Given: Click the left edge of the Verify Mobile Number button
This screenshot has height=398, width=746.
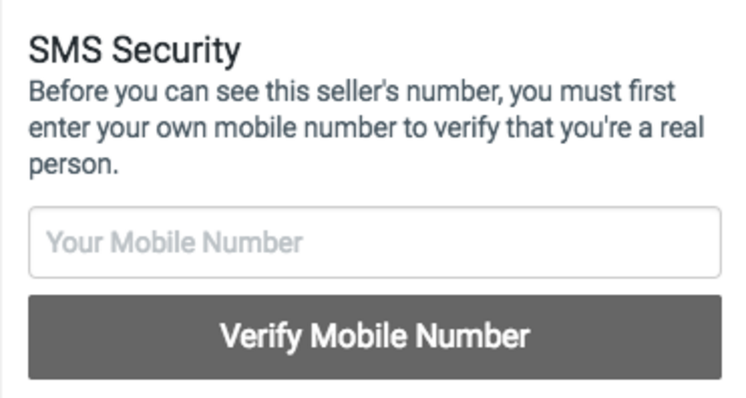Looking at the screenshot, I should [43, 337].
